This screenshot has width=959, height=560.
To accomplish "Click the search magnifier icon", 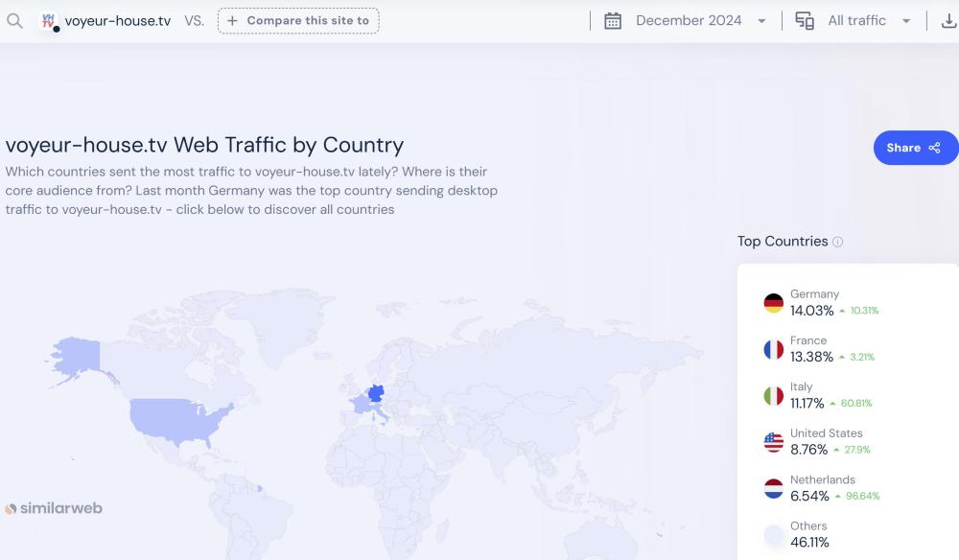I will 14,20.
